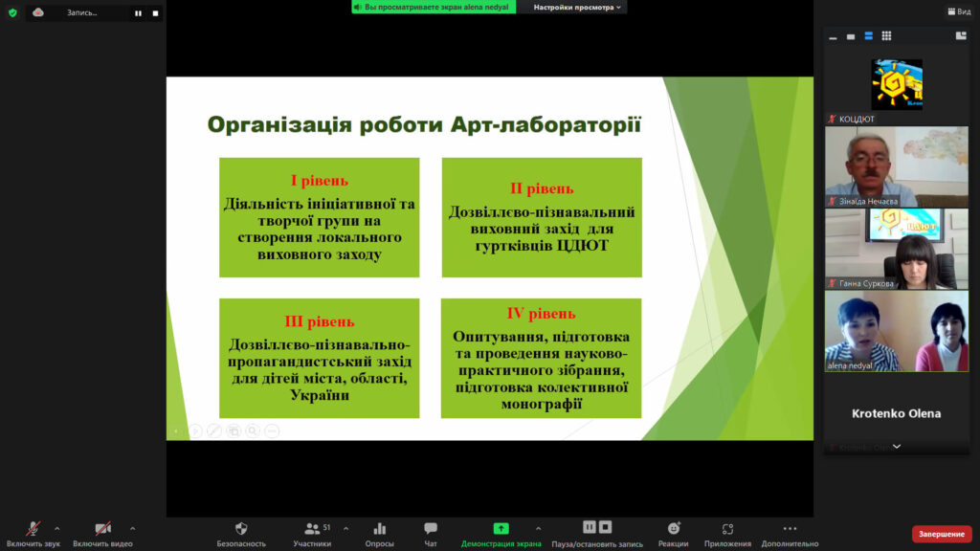Screen dimensions: 980x551
Task: Unmute microphone with Включить звук
Action: pyautogui.click(x=33, y=528)
